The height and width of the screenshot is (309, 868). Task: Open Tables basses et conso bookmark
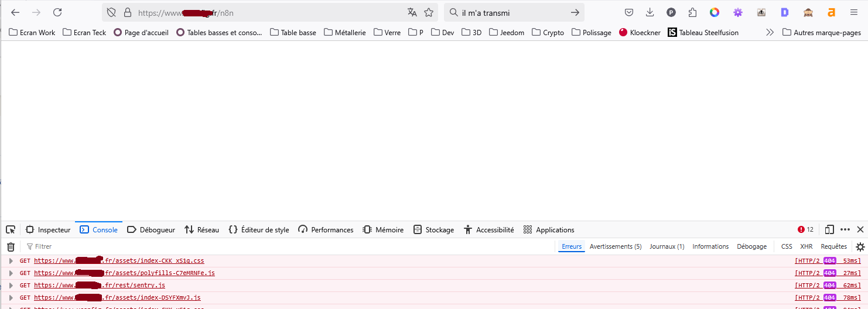(219, 33)
